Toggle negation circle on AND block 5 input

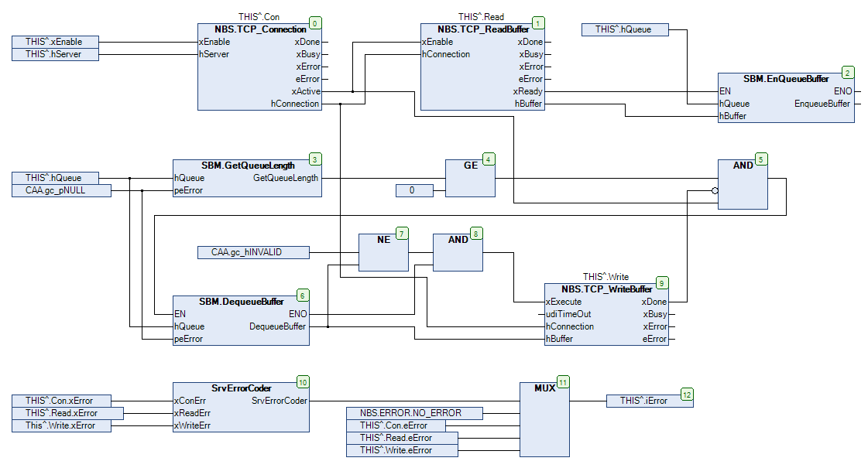(714, 190)
